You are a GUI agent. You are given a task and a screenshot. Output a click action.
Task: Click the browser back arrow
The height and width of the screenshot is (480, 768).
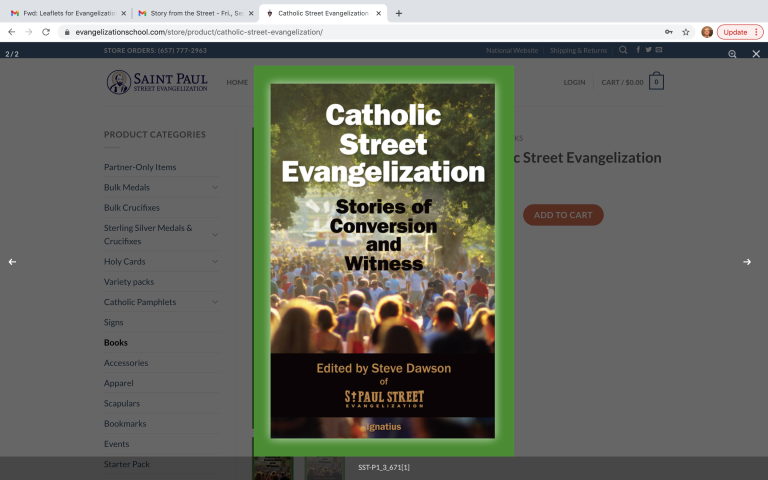click(12, 32)
